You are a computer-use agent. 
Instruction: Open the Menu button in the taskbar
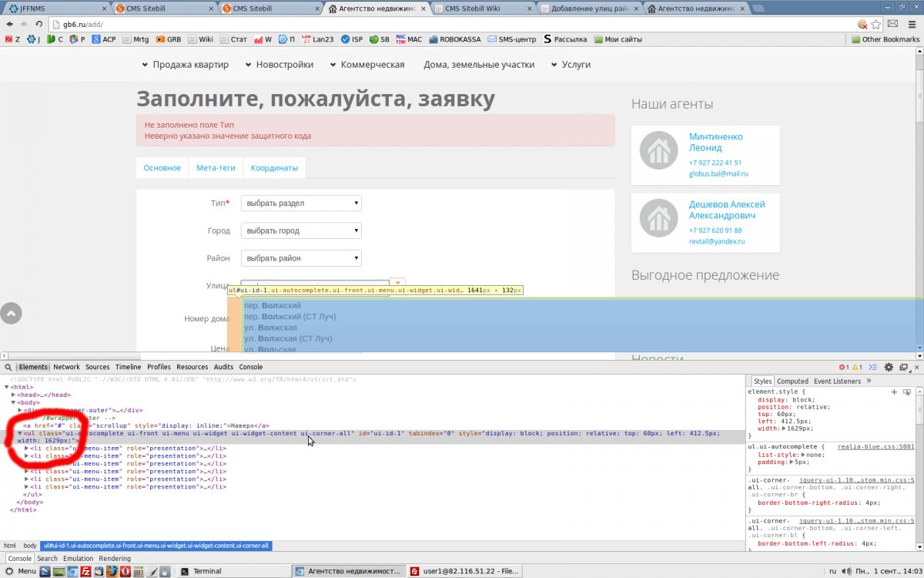coord(19,571)
